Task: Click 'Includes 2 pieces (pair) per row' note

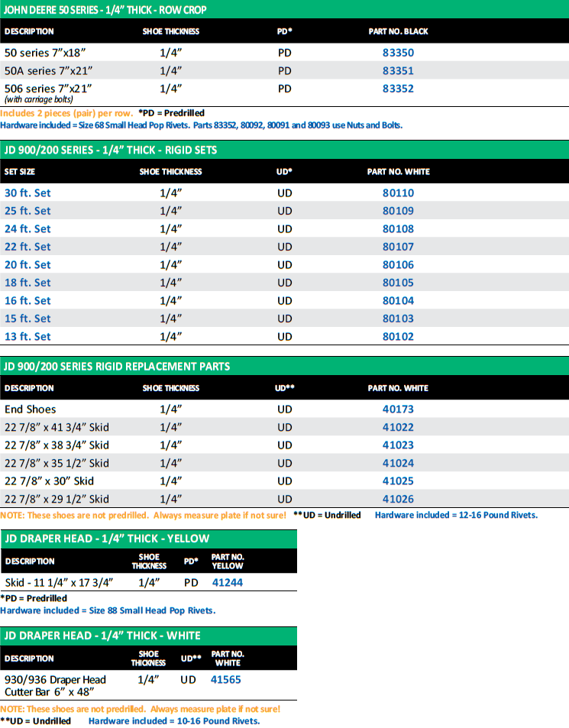Action: click(x=66, y=113)
